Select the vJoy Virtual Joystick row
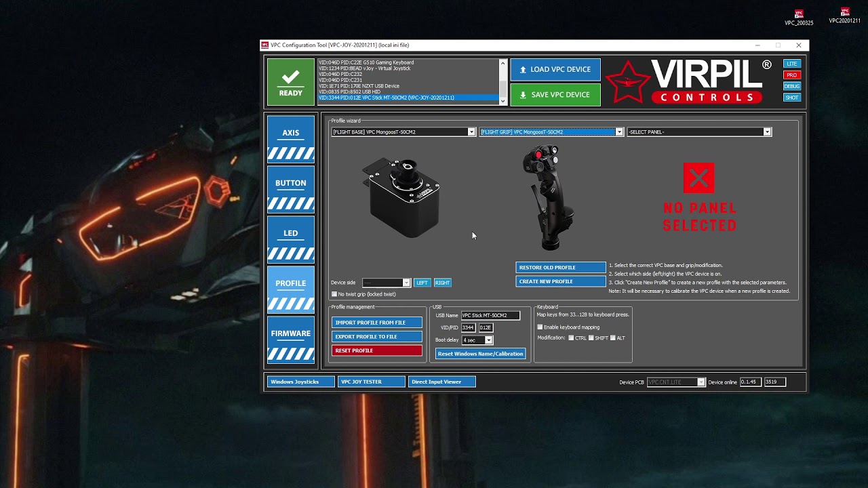Viewport: 868px width, 488px height. (408, 68)
